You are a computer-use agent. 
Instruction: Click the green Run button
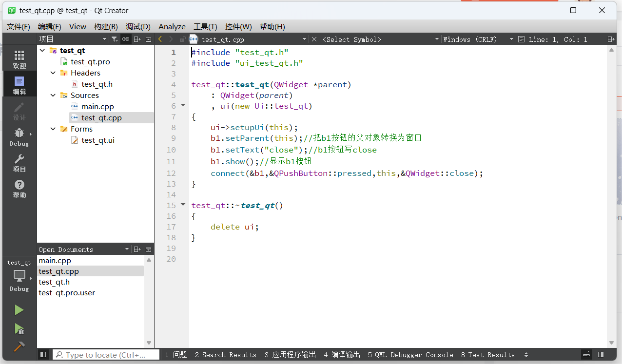pyautogui.click(x=19, y=310)
